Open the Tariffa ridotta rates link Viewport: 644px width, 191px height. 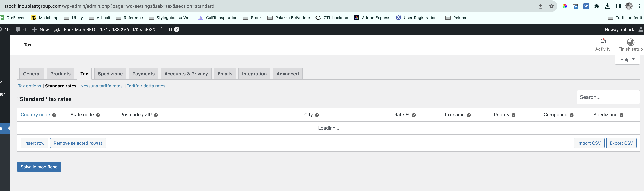146,86
